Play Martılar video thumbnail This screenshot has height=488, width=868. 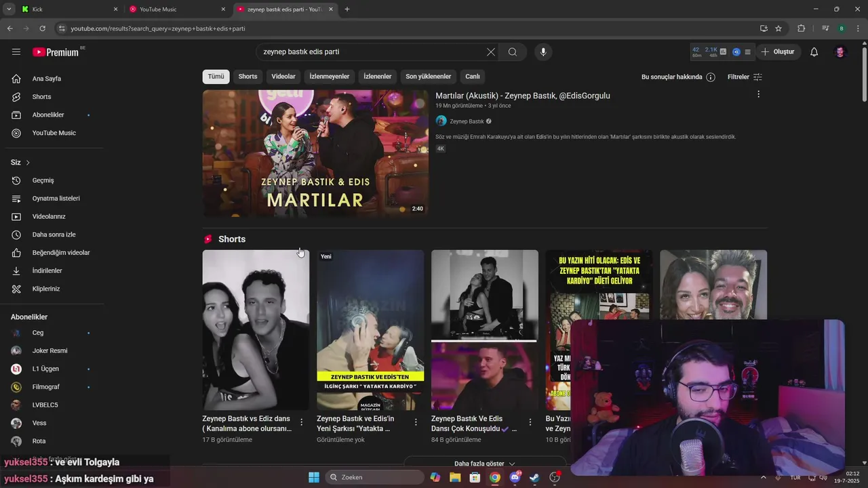point(315,153)
